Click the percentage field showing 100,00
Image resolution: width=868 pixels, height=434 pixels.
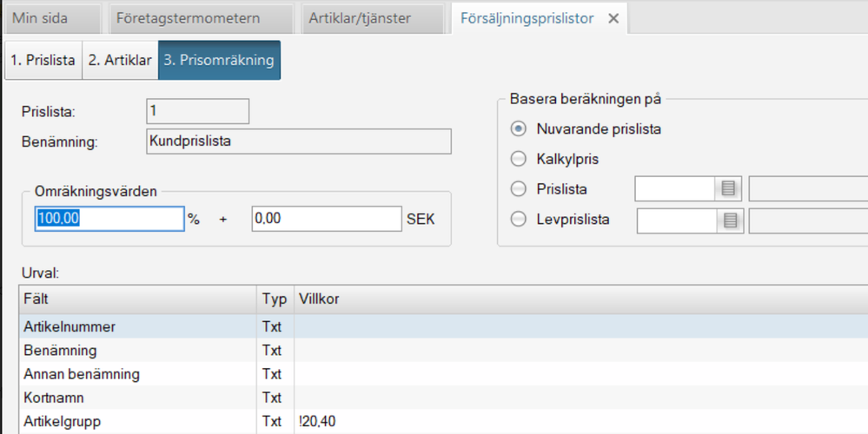pyautogui.click(x=108, y=220)
